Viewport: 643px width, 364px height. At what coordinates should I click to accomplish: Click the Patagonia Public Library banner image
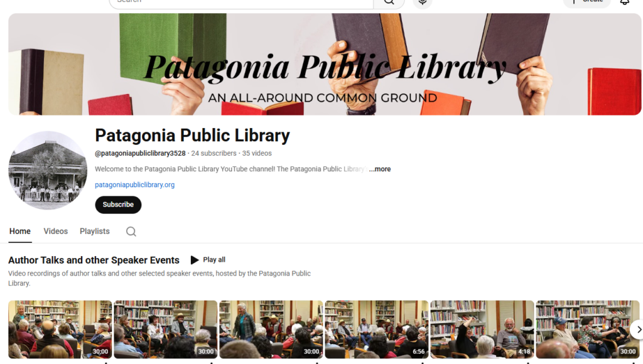click(x=325, y=65)
